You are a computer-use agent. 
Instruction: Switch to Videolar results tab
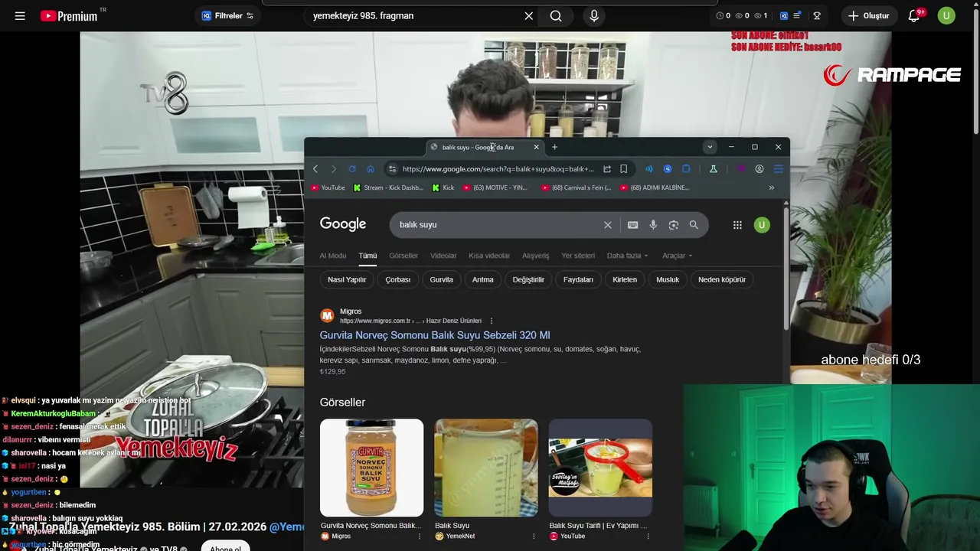point(443,256)
